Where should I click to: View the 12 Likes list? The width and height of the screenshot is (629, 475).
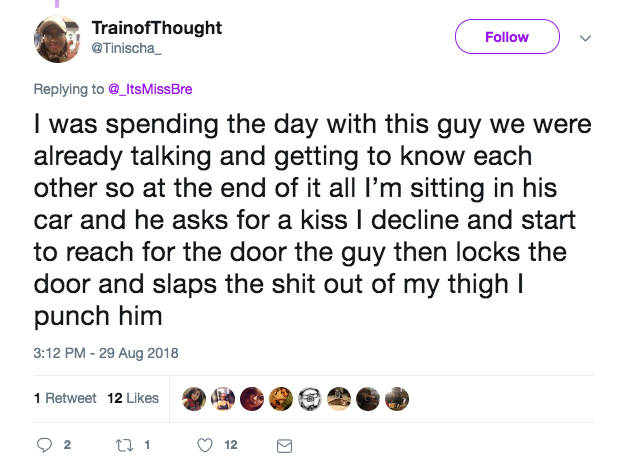(x=133, y=398)
